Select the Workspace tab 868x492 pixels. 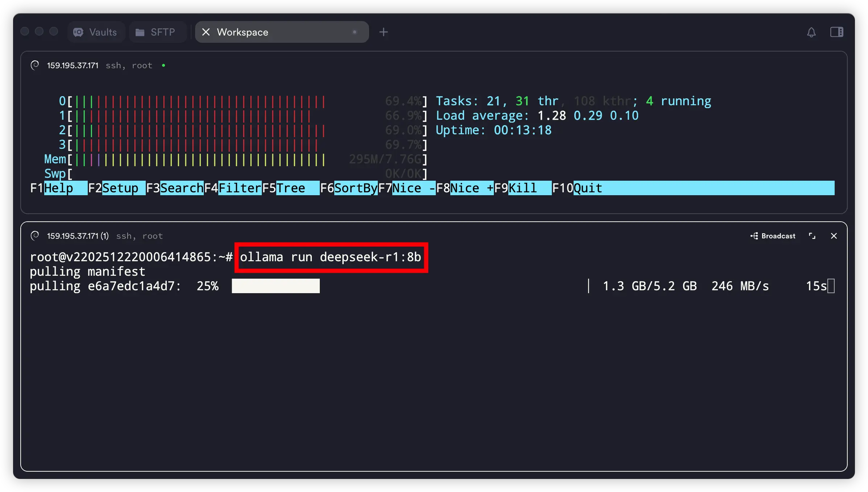click(276, 32)
